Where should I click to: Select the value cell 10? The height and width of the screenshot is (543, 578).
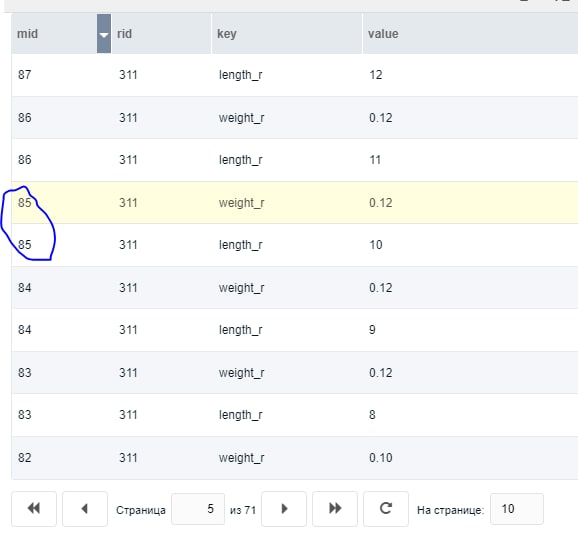[376, 245]
